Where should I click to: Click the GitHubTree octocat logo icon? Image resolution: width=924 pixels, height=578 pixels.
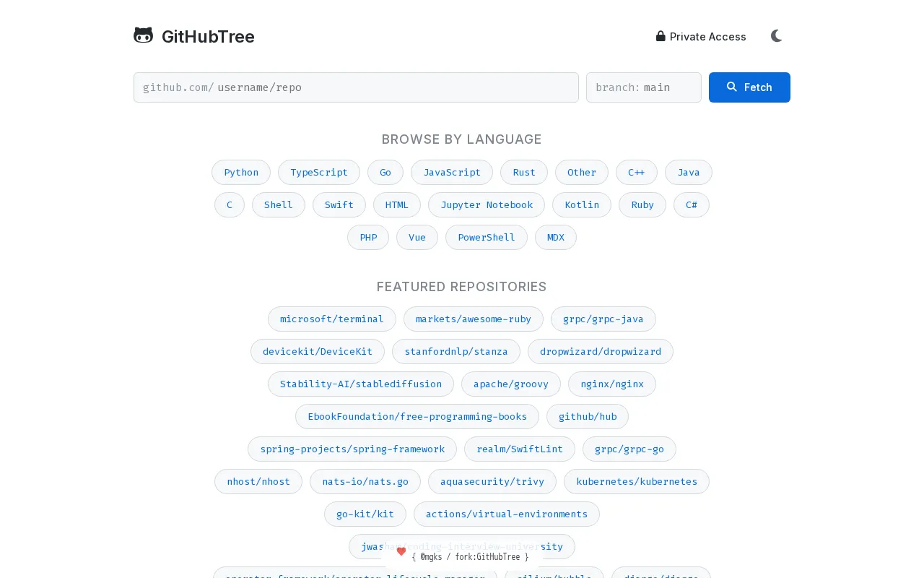point(144,35)
